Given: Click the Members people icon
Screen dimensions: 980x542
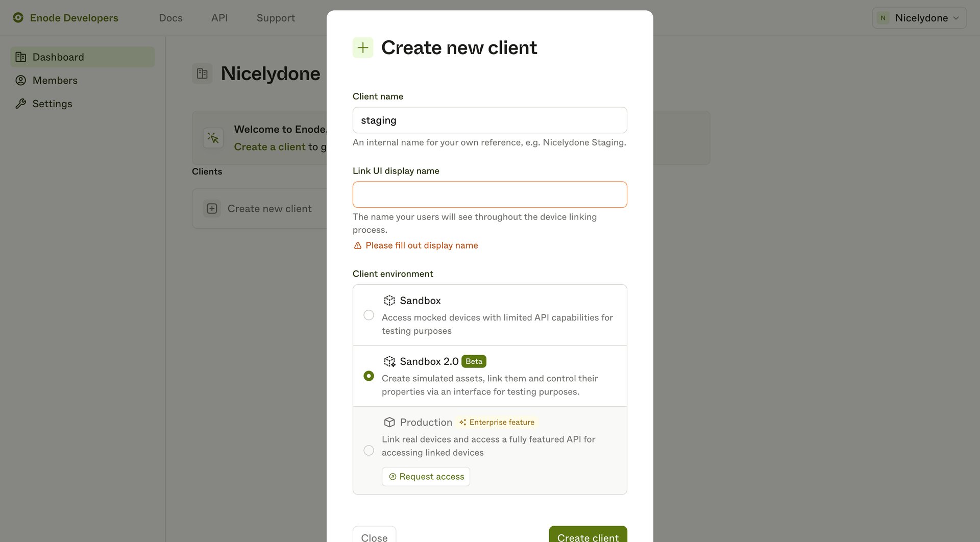Looking at the screenshot, I should (21, 80).
